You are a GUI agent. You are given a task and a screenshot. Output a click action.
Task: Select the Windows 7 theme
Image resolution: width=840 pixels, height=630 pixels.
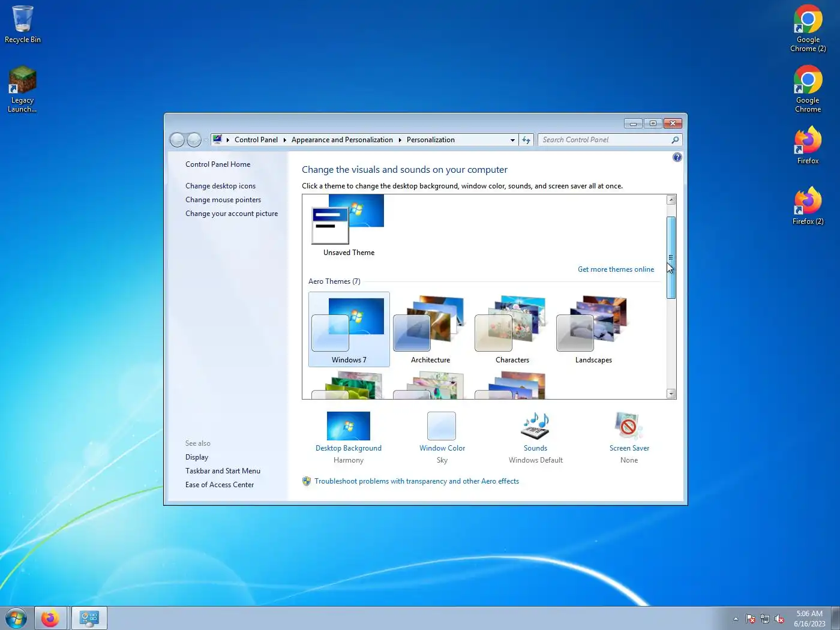click(x=349, y=329)
